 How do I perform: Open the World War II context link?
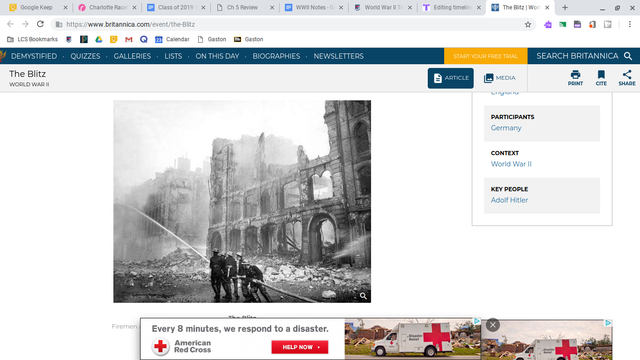click(x=511, y=164)
